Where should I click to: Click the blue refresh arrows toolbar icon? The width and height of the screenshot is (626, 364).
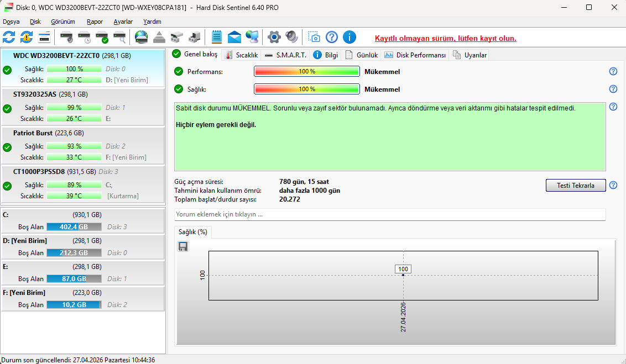9,37
